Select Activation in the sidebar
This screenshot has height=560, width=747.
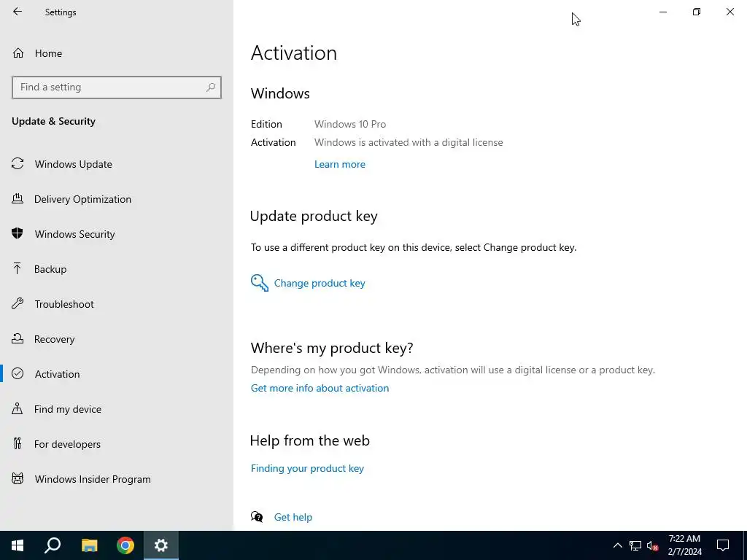pyautogui.click(x=57, y=374)
